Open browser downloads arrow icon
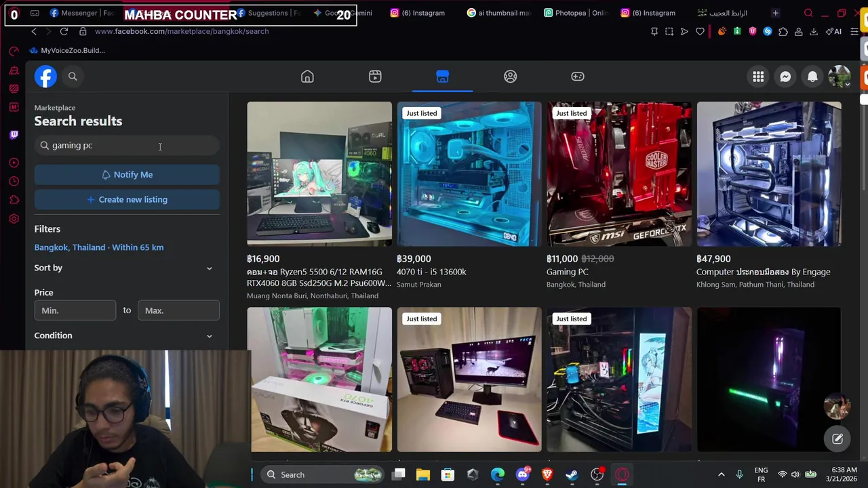This screenshot has width=868, height=488. coord(813,31)
